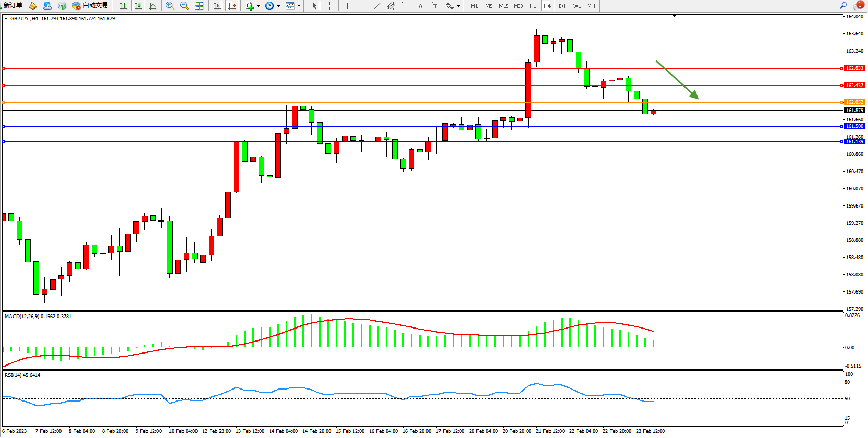Click the 新订单 new order button
868x438 pixels.
13,5
